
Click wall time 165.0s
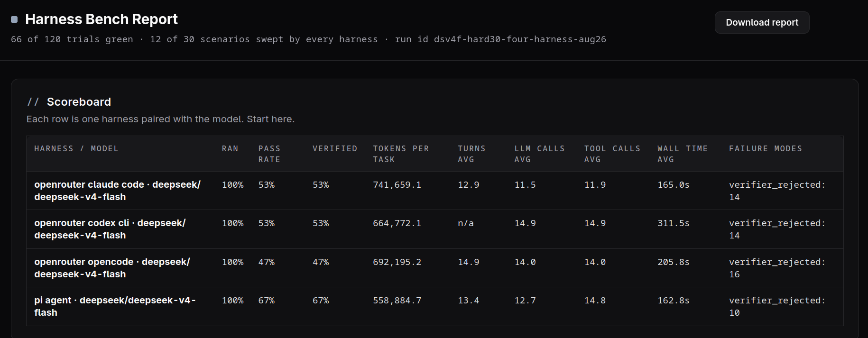(x=674, y=185)
